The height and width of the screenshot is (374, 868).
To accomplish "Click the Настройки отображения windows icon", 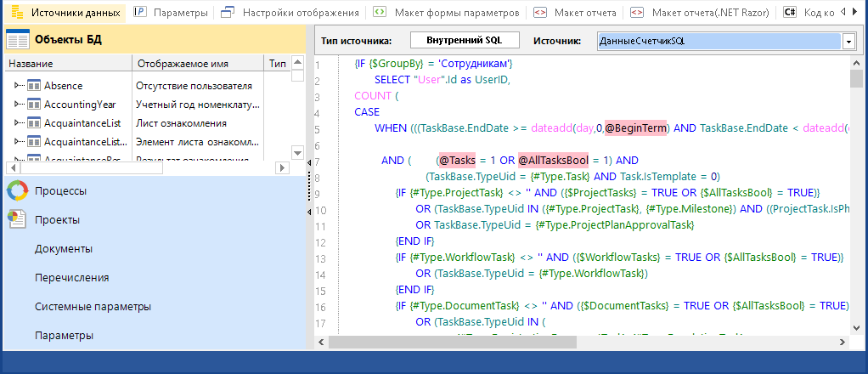I will tap(227, 13).
